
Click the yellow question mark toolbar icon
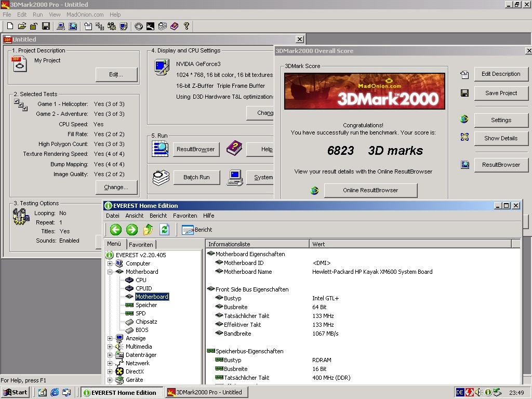tap(187, 26)
